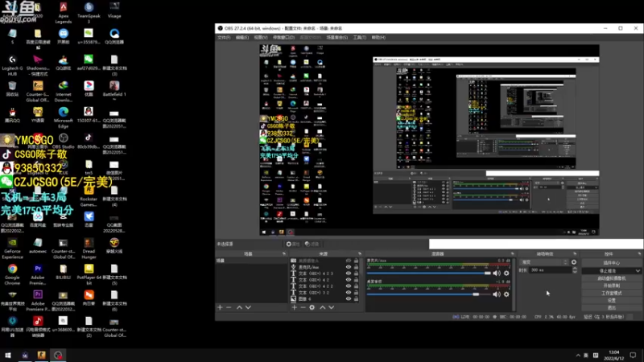Move source down in Sources panel
Screen dimensions: 644x362
[x=332, y=307]
